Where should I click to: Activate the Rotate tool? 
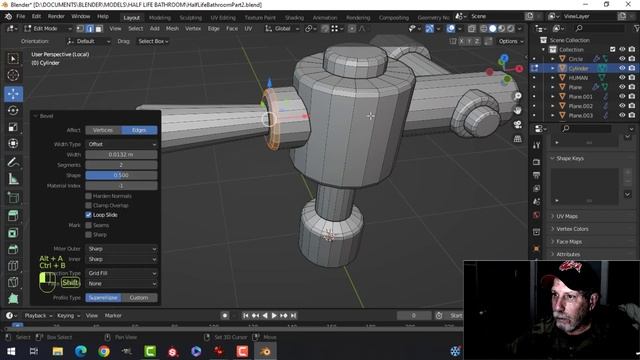point(13,111)
